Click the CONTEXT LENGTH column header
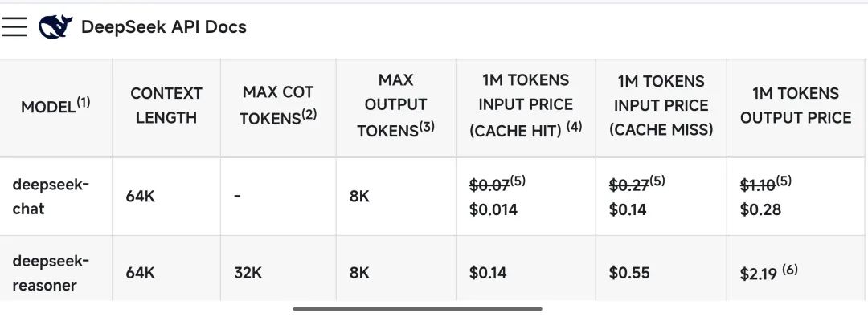 (x=166, y=105)
